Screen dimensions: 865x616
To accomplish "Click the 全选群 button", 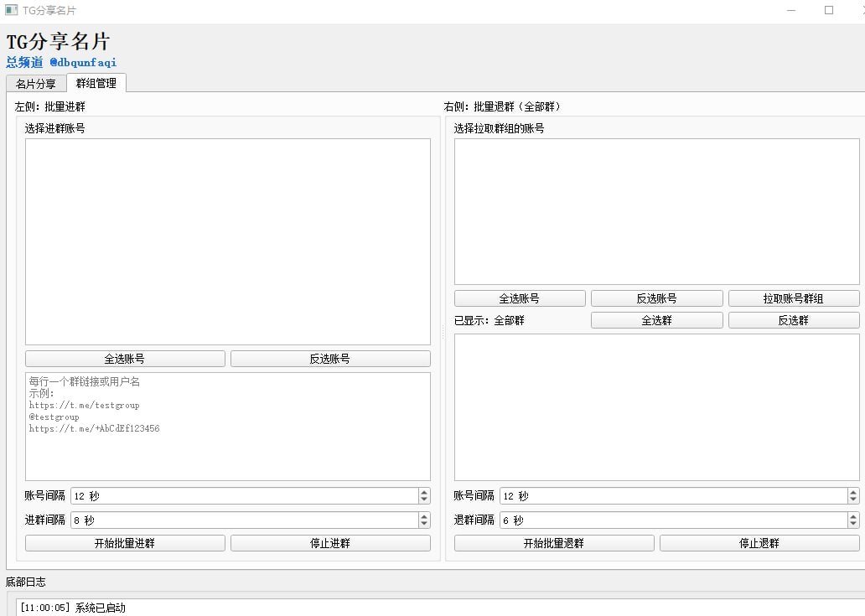I will click(x=656, y=320).
